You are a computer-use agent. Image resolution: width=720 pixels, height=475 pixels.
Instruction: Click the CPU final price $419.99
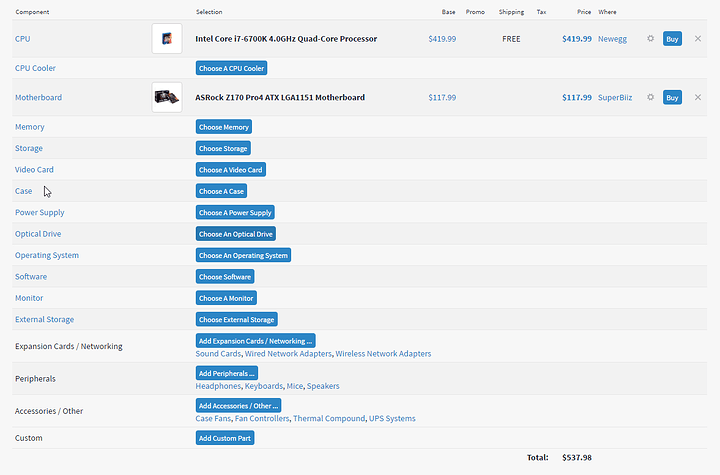pos(577,39)
